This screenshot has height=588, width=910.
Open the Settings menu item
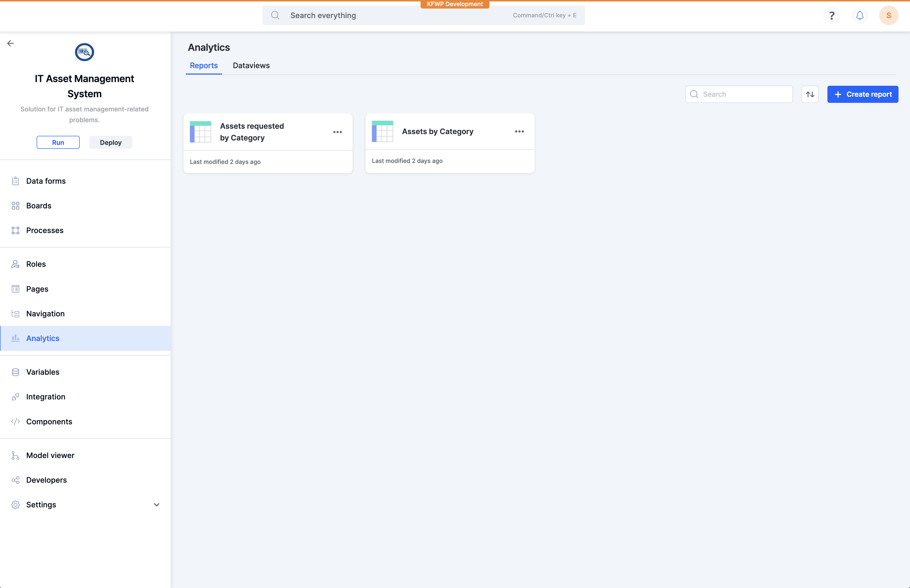(x=86, y=505)
